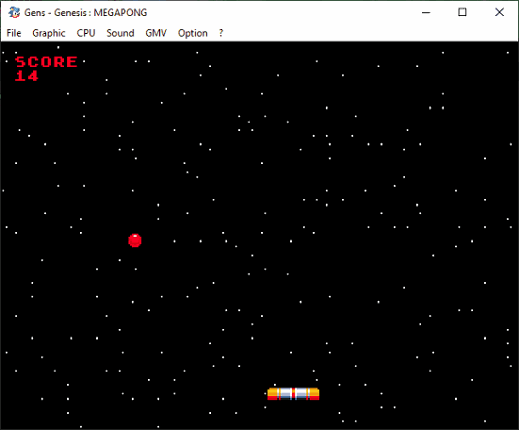Click the score value 14
The width and height of the screenshot is (519, 430).
tap(27, 76)
